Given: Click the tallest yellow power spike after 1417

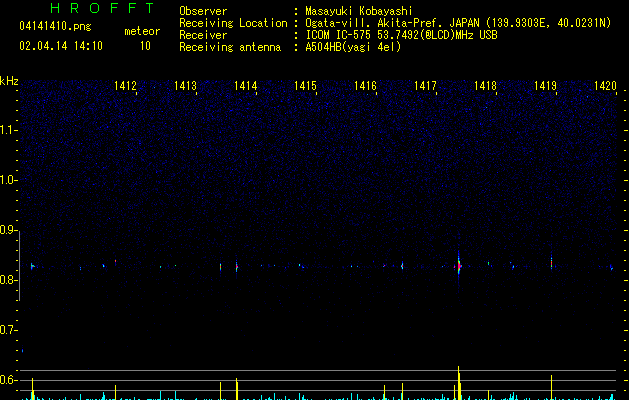Looking at the screenshot, I should pyautogui.click(x=459, y=383).
